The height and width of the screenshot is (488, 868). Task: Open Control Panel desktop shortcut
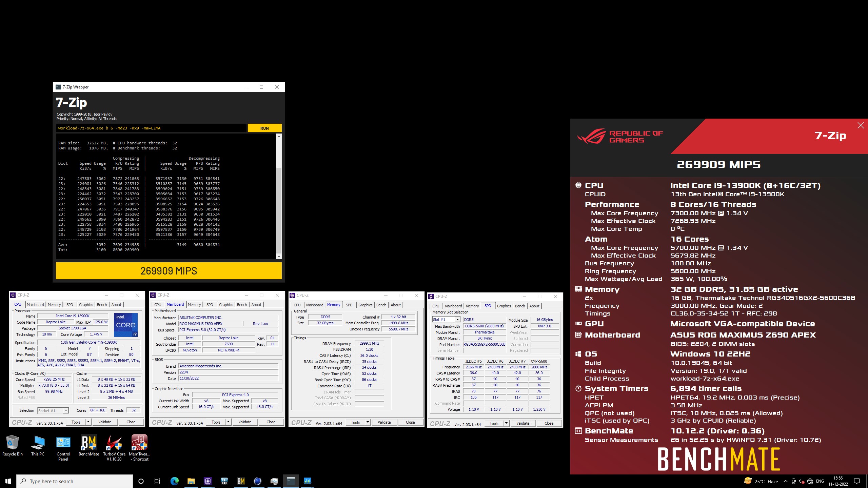[63, 448]
